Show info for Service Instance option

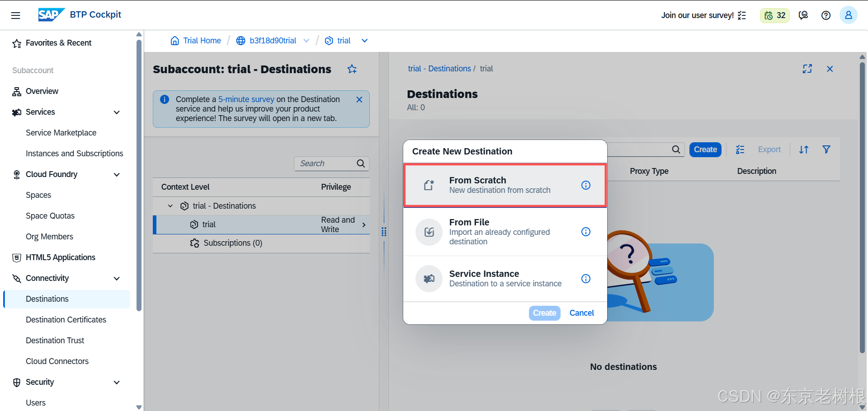pos(586,279)
